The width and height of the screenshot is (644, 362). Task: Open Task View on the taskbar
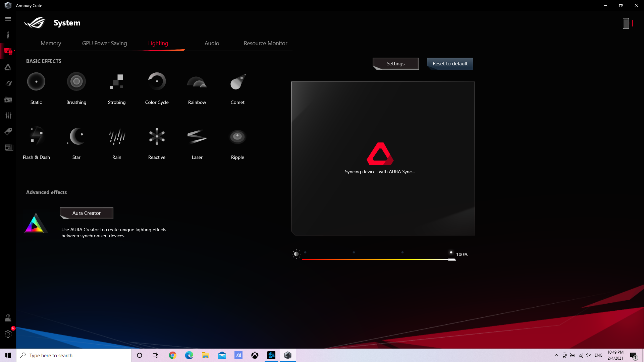tap(156, 355)
